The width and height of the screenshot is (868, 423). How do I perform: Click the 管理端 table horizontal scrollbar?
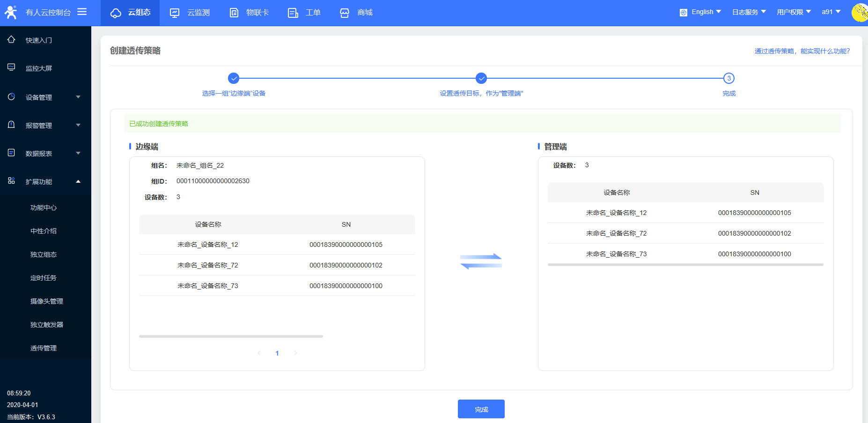coord(685,265)
